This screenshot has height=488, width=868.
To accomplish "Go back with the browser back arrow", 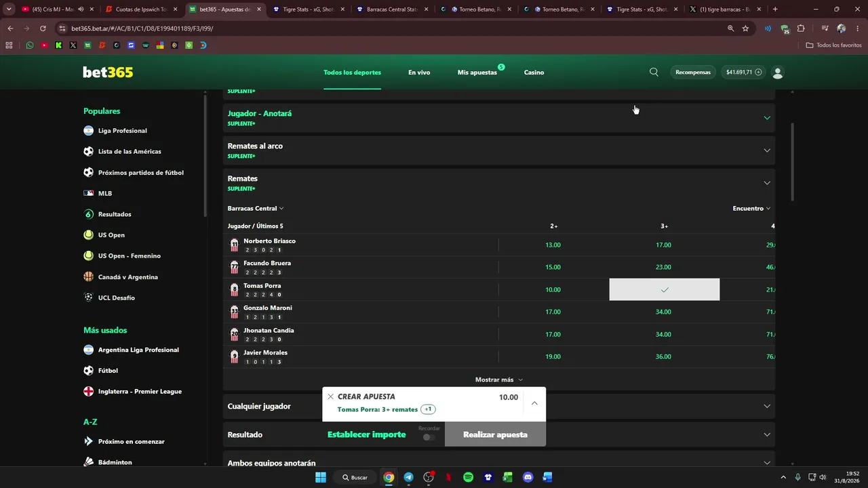I will tap(10, 28).
